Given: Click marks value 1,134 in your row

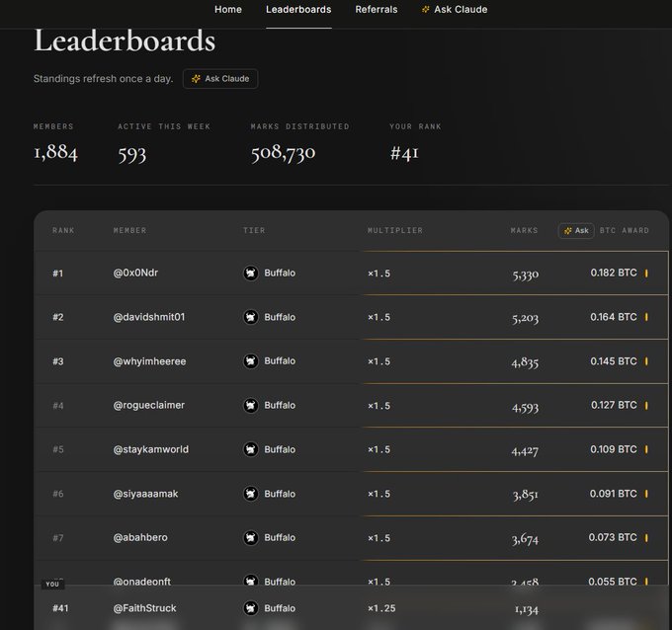Looking at the screenshot, I should pyautogui.click(x=527, y=609).
